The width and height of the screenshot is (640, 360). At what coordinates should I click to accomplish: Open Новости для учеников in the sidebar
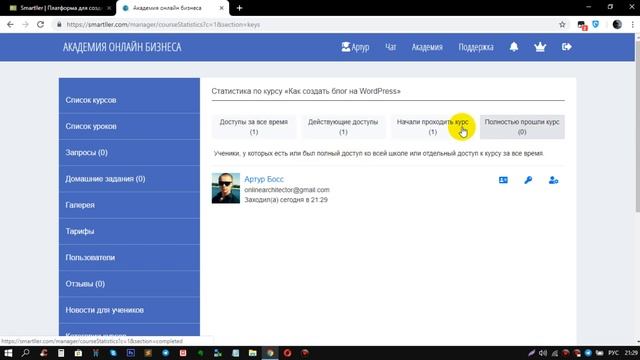[129, 310]
